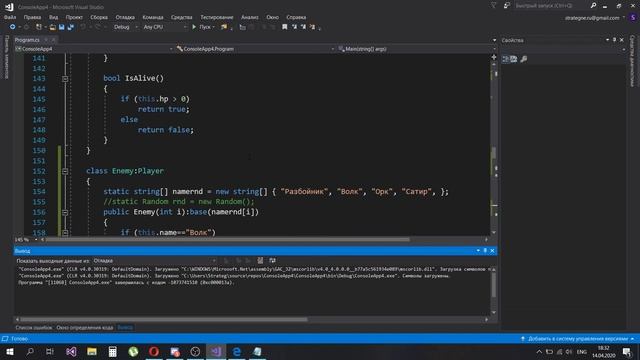Click Добавить в систему управления версиями
This screenshot has width=640, height=360.
pyautogui.click(x=578, y=339)
